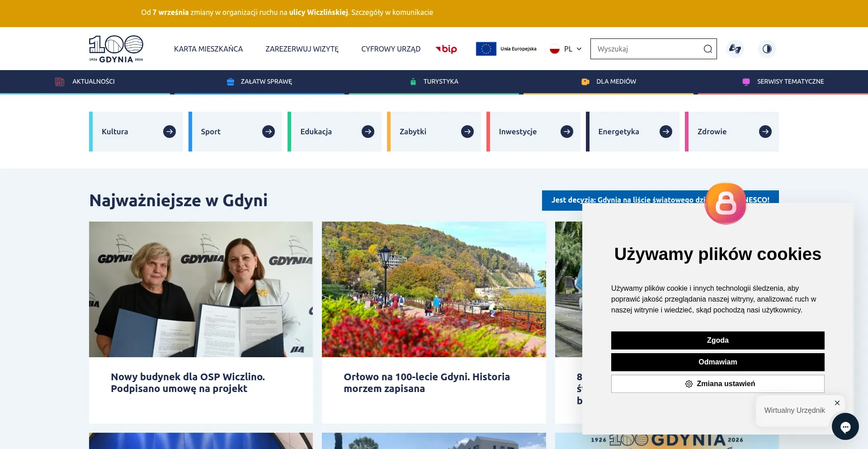Click the arrow on Energetyka tile
868x449 pixels.
pyautogui.click(x=666, y=132)
